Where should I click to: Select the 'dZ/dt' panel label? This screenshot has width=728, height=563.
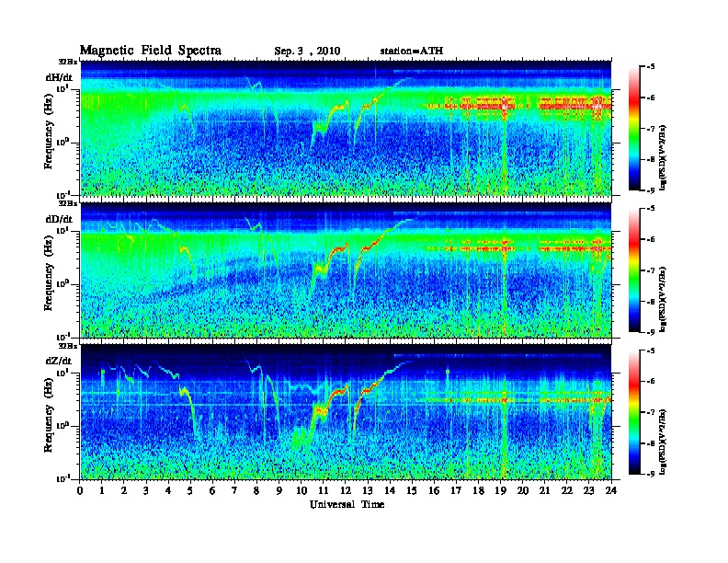click(x=59, y=361)
